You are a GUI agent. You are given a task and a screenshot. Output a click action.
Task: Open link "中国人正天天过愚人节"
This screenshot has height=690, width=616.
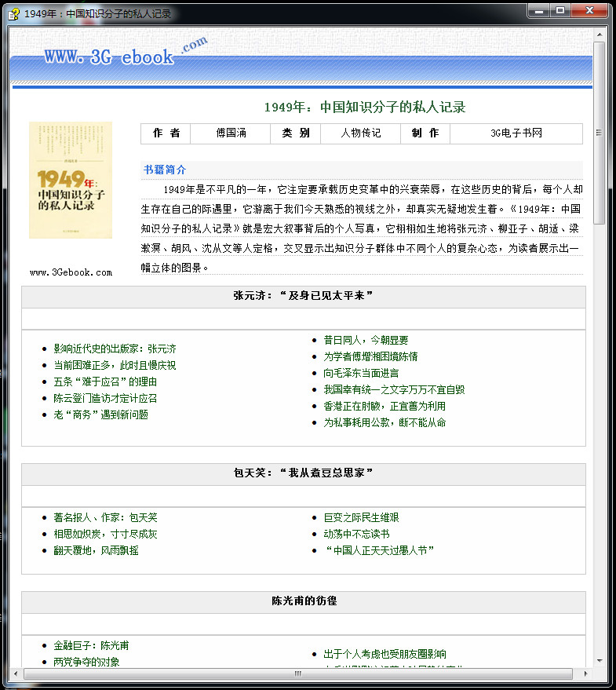click(379, 550)
